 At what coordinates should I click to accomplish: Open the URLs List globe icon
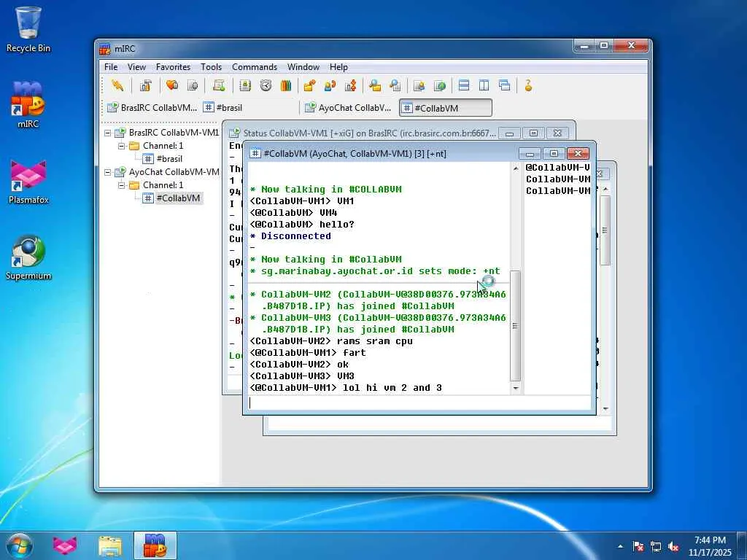point(440,86)
